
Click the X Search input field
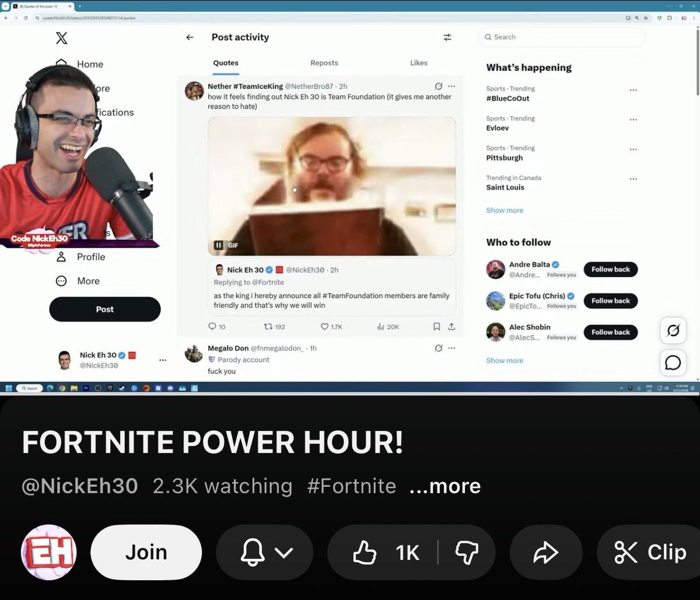point(562,37)
